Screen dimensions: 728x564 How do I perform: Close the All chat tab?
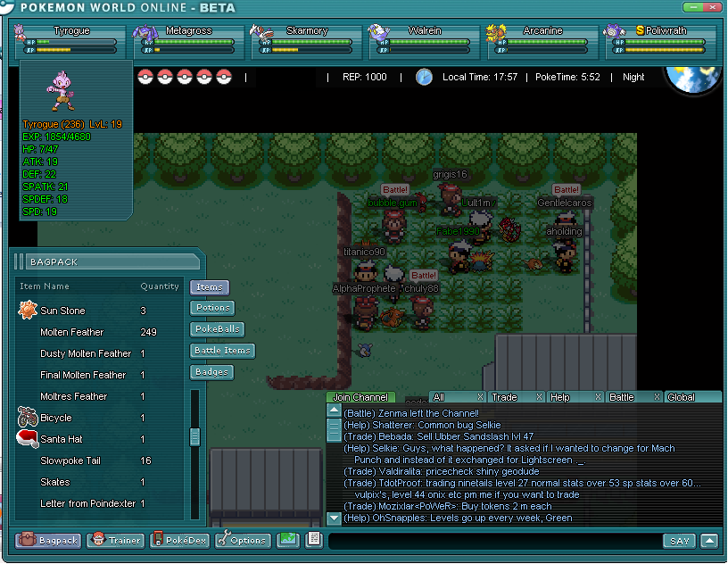(481, 397)
